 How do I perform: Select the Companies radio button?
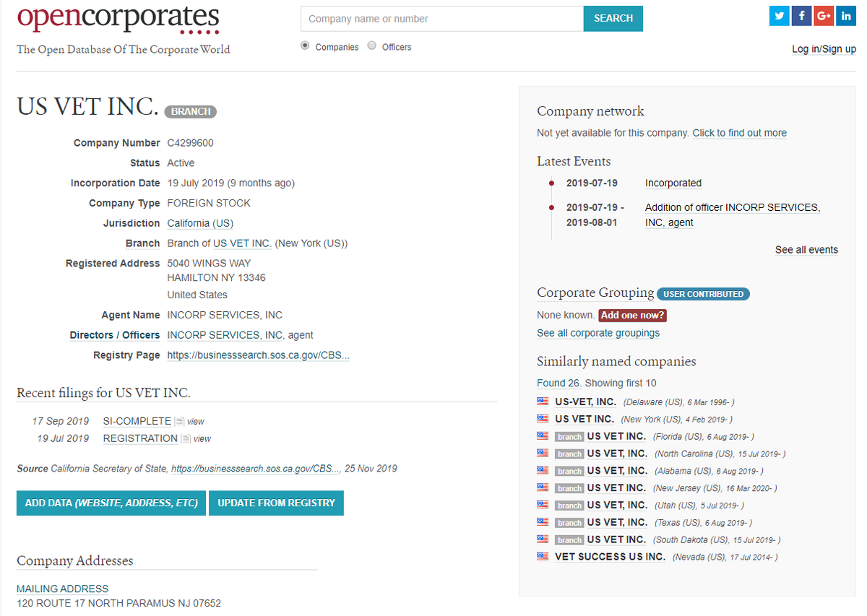(x=305, y=45)
